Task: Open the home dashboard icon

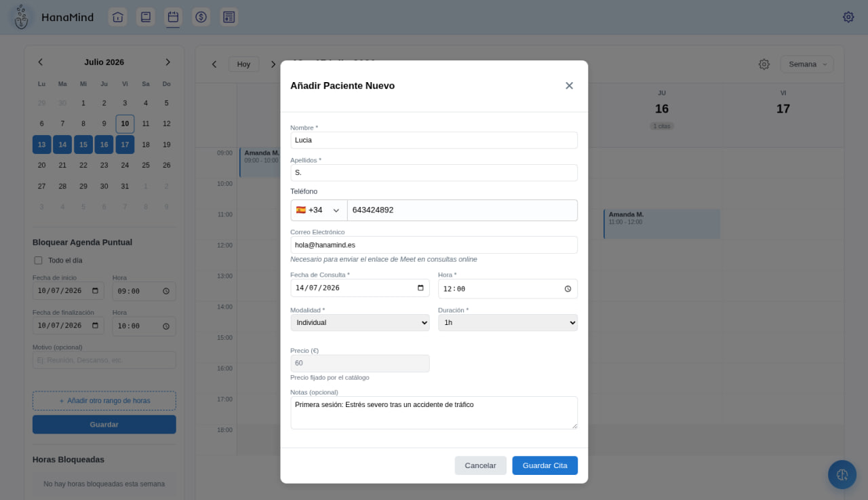Action: tap(118, 17)
